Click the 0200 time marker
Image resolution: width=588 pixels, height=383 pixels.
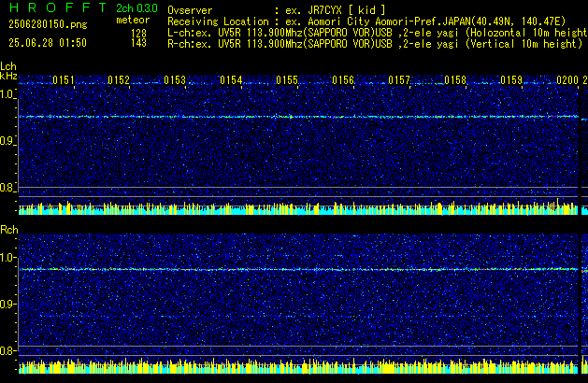pos(567,79)
